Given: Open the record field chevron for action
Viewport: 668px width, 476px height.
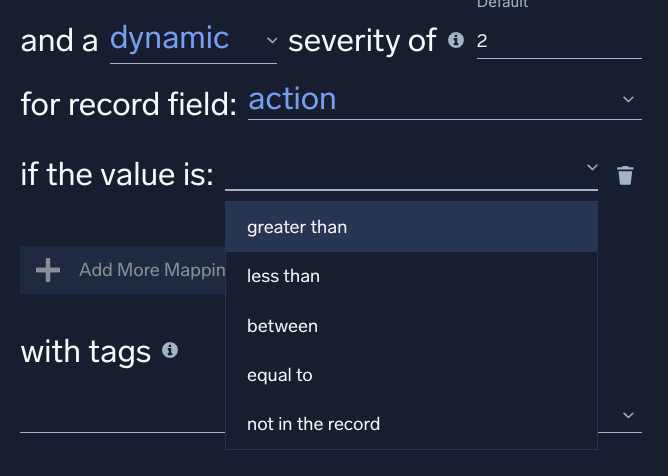Looking at the screenshot, I should (x=628, y=100).
